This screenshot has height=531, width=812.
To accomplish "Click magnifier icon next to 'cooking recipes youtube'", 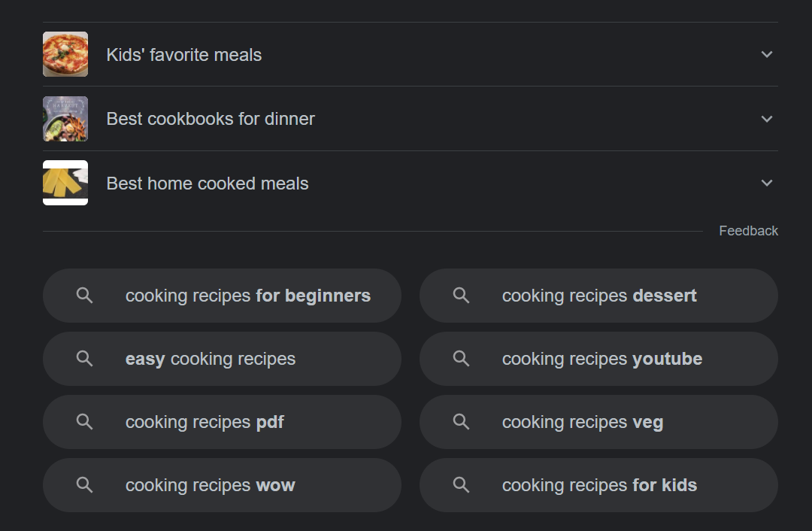I will pos(462,359).
